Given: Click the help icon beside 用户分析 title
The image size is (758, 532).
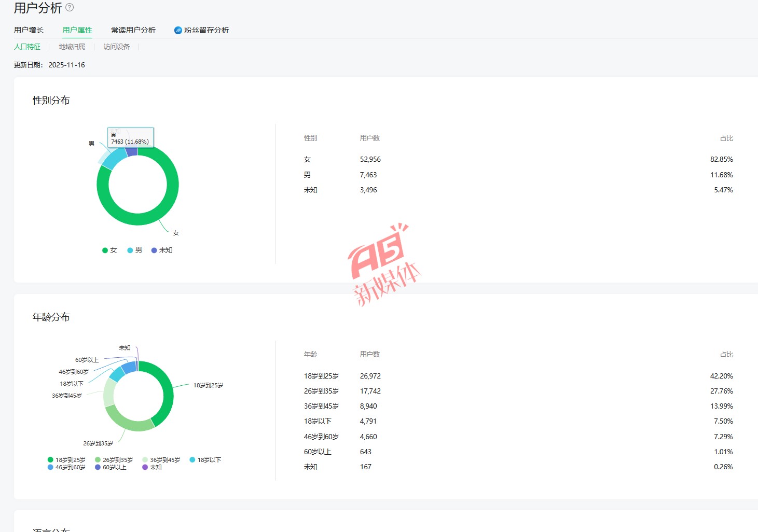Looking at the screenshot, I should [x=70, y=8].
